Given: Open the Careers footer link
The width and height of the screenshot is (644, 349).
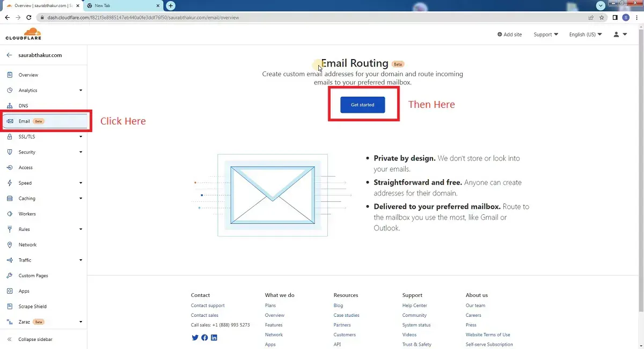Looking at the screenshot, I should point(473,315).
